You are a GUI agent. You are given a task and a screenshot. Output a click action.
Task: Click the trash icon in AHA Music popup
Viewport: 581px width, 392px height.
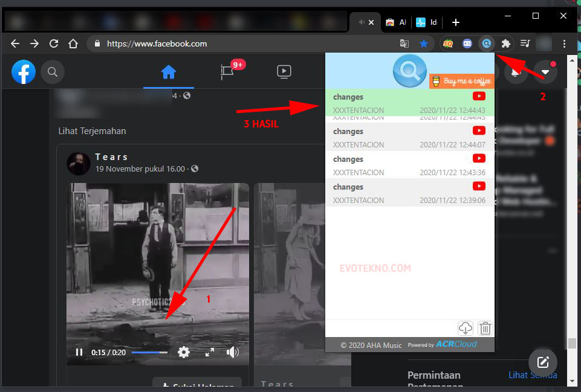[x=485, y=328]
